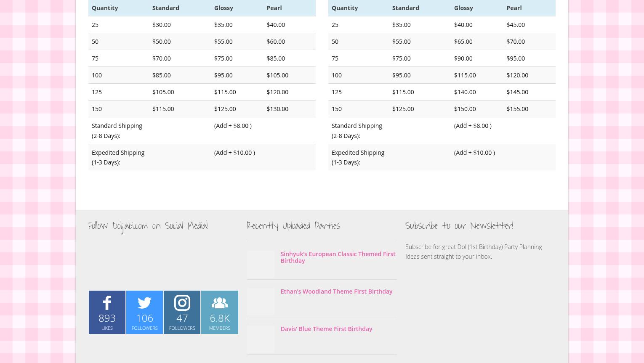This screenshot has height=363, width=644.
Task: Click the Subscribe to our Newsletter heading
Action: (459, 226)
